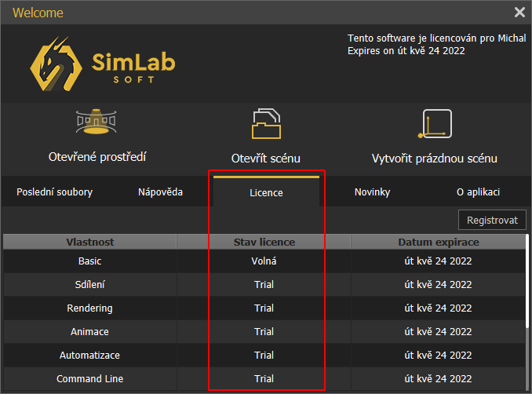
Task: Click the Vytvořit prázdnou scénu axis icon
Action: pyautogui.click(x=434, y=124)
